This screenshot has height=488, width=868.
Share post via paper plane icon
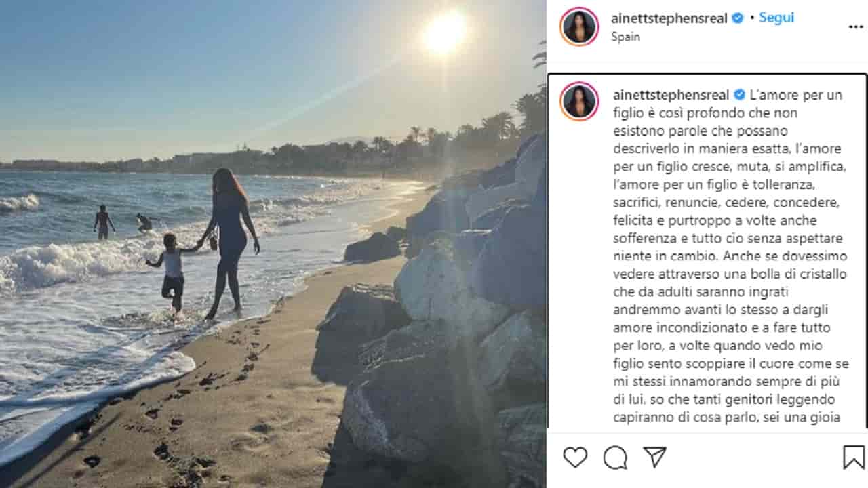654,457
